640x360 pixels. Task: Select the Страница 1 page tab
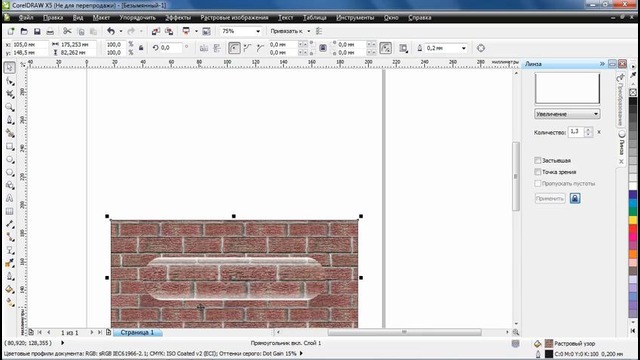click(137, 332)
